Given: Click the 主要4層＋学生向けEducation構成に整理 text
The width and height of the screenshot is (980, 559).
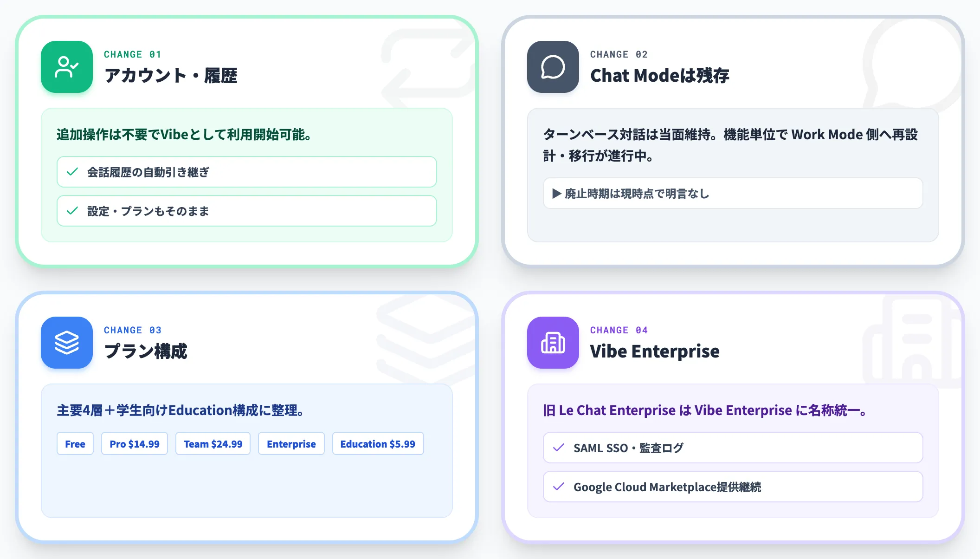Looking at the screenshot, I should pyautogui.click(x=181, y=410).
